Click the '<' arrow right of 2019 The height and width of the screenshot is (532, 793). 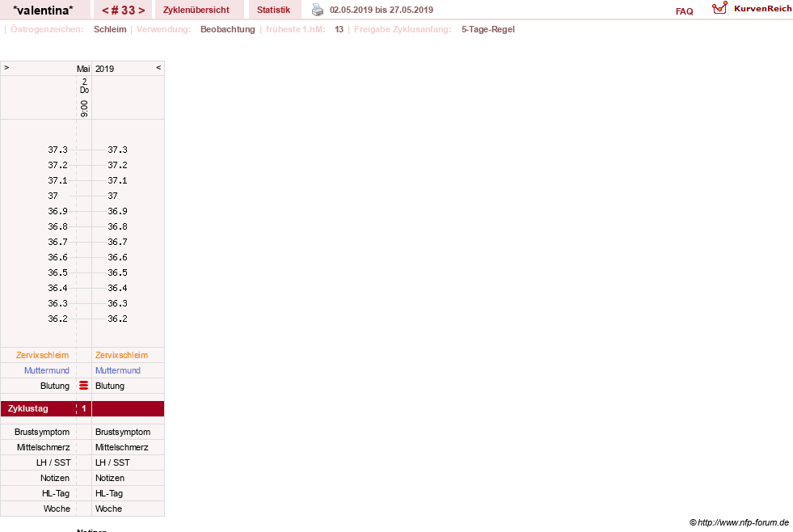pos(158,67)
